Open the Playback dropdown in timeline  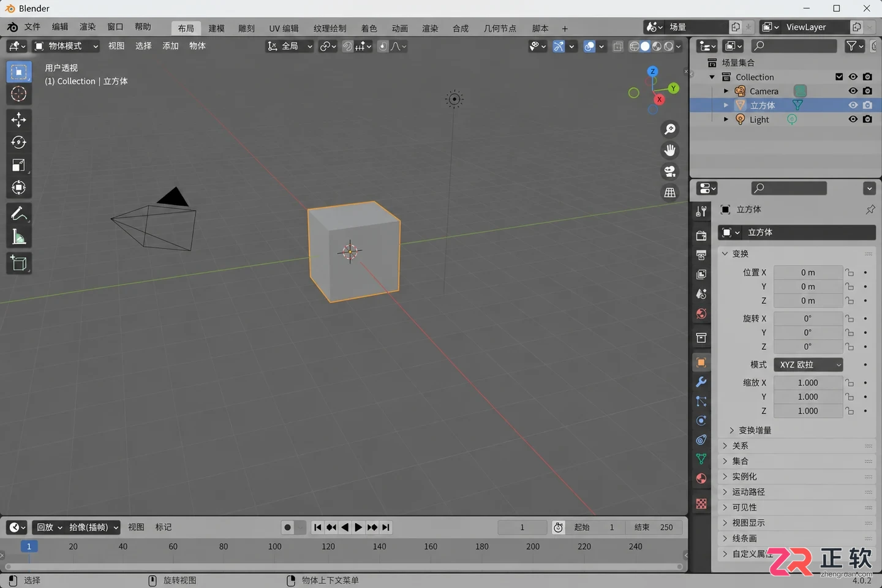(49, 527)
